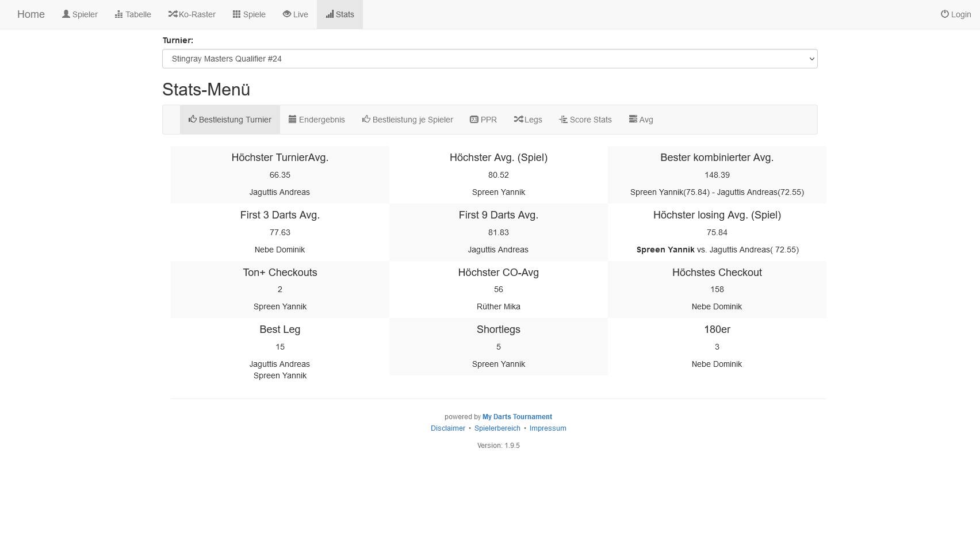Click the Endergebnis calendar icon
The image size is (980, 533).
coord(292,120)
